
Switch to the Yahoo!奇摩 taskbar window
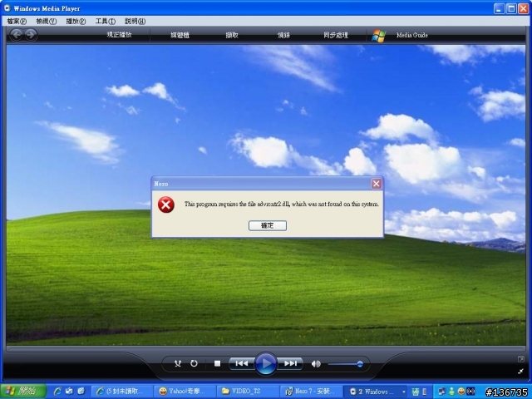pyautogui.click(x=185, y=392)
